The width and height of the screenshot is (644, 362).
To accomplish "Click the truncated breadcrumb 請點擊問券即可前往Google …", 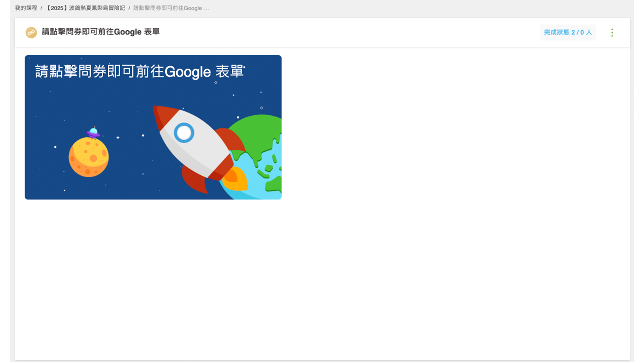I will [171, 8].
